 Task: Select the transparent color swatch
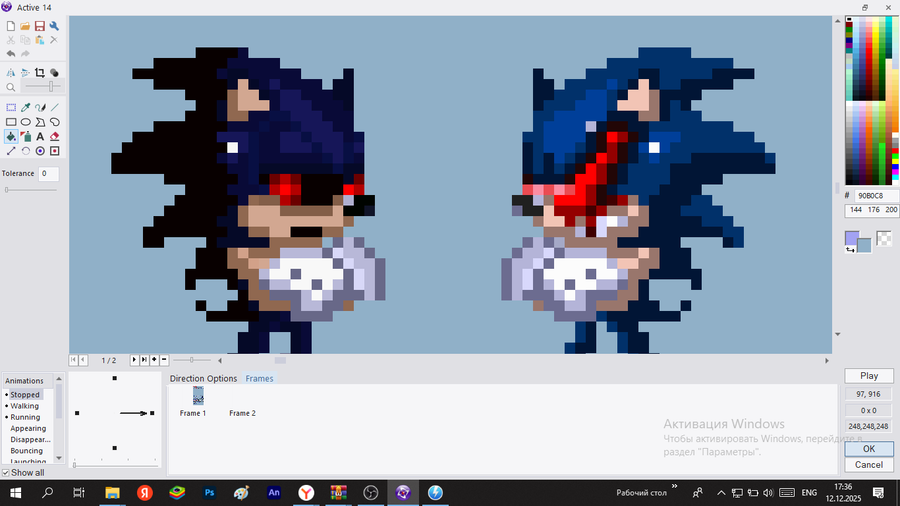884,238
